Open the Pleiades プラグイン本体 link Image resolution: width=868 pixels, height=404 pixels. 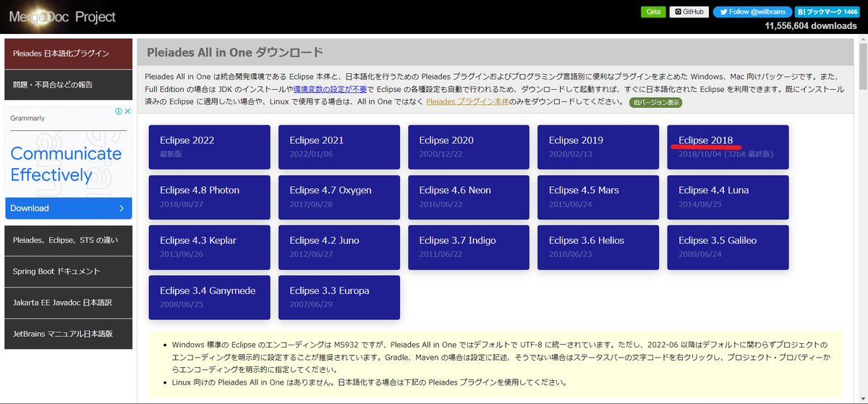466,101
